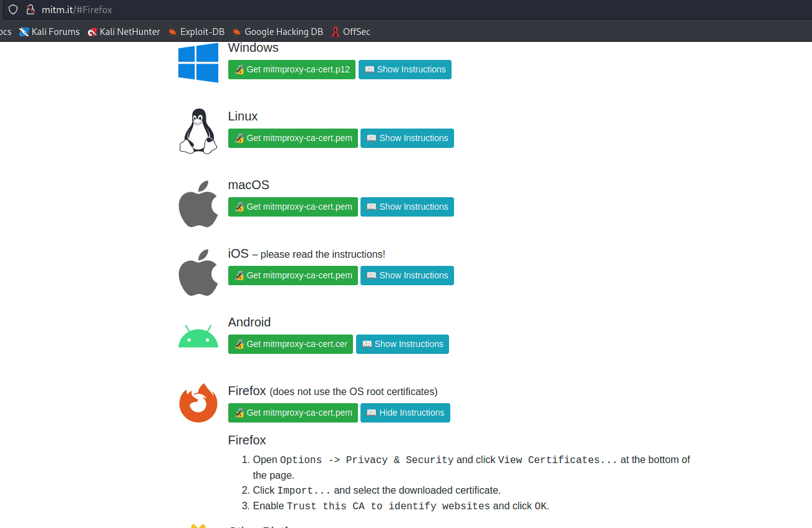Show Instructions for Linux
The width and height of the screenshot is (812, 528).
click(407, 139)
